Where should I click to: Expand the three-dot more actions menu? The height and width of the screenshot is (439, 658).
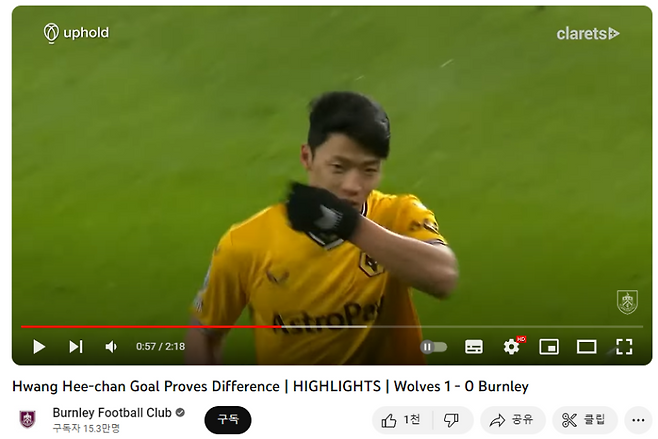click(638, 420)
